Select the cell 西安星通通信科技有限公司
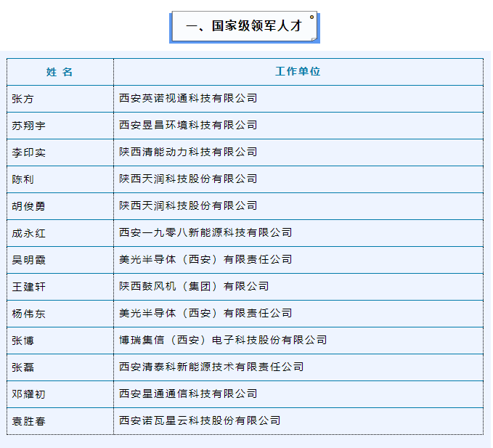 tap(188, 394)
